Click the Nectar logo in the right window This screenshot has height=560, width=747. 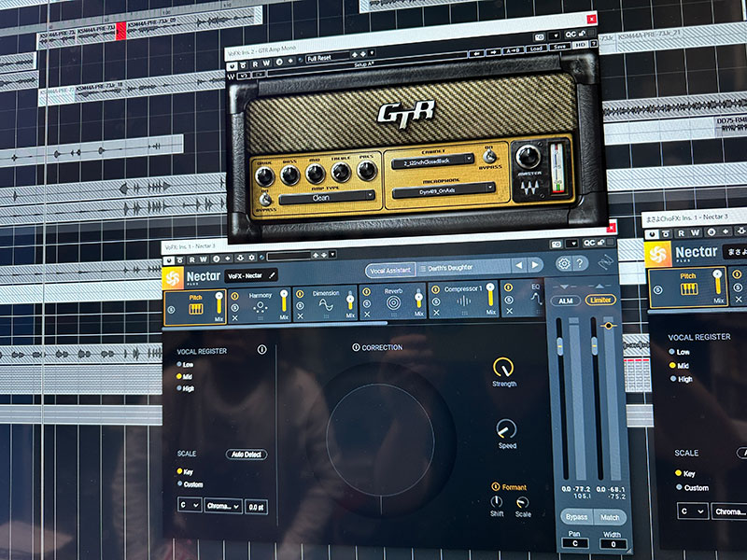(x=658, y=253)
